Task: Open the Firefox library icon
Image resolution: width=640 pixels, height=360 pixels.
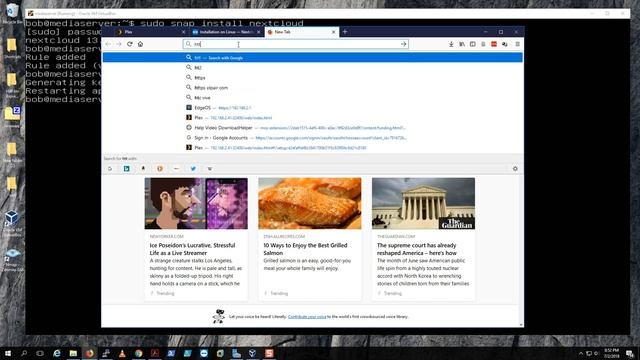Action: pos(462,44)
